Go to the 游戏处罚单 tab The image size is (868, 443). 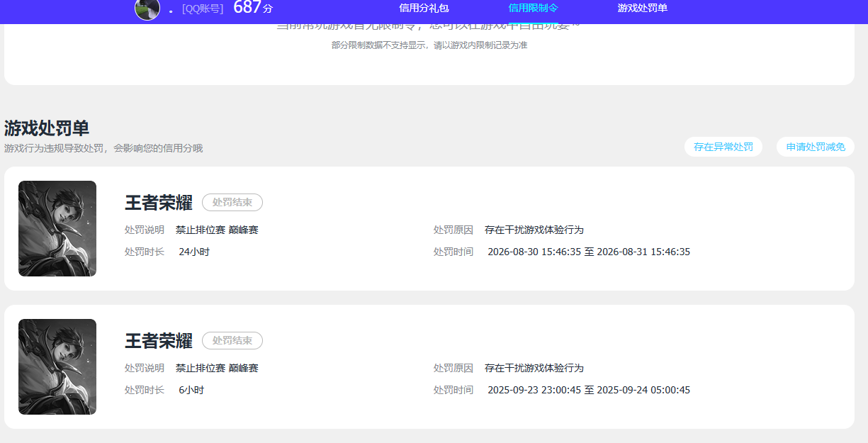(642, 9)
